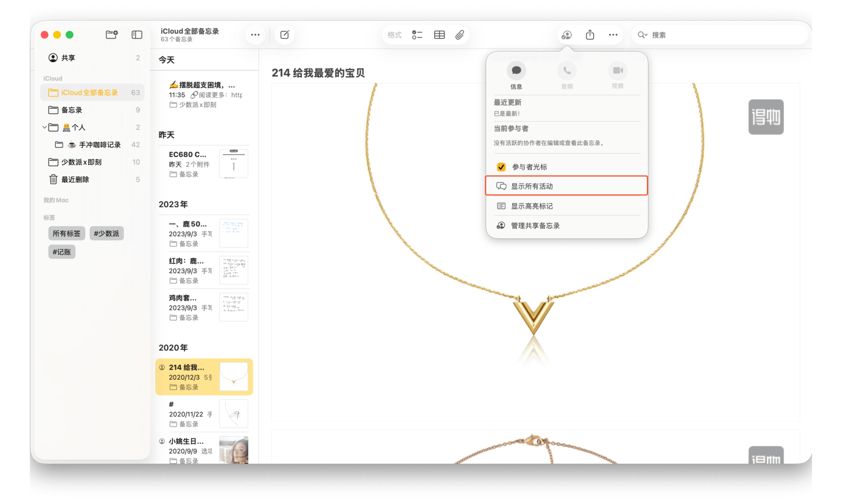
Task: Click the 小姚生日 note photo thumbnail
Action: click(234, 450)
